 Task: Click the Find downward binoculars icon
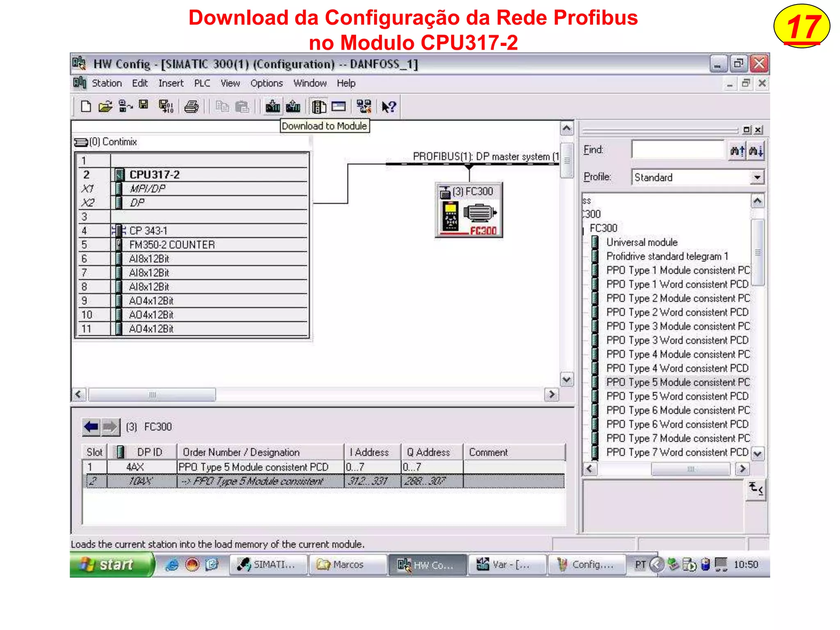coord(756,151)
